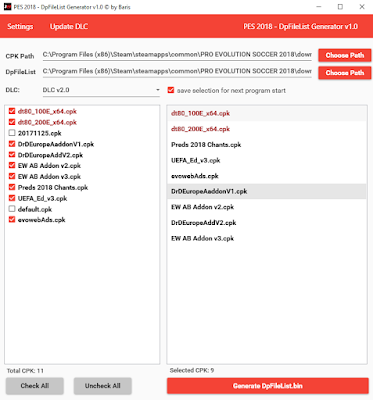Uncheck EW AB Addon v3.cpk checkbox
This screenshot has width=373, height=400.
coord(12,176)
